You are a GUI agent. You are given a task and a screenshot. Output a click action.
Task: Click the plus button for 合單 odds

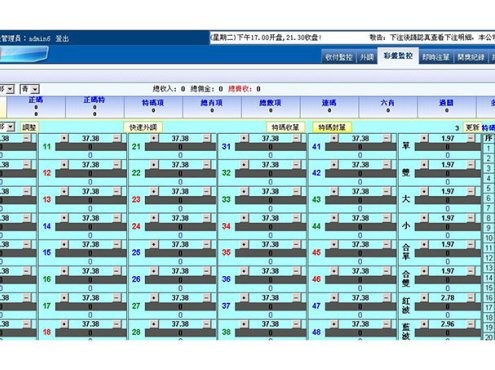(x=424, y=244)
